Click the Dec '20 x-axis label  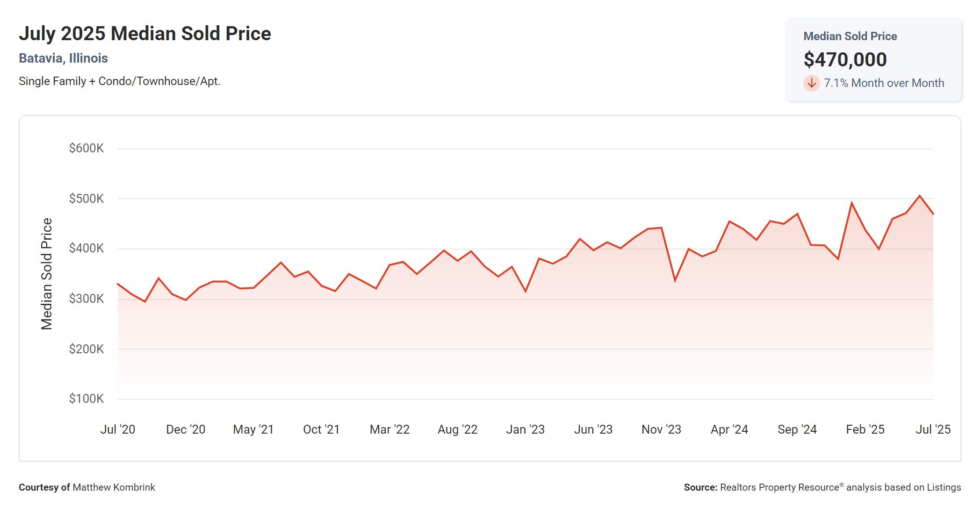click(x=186, y=429)
